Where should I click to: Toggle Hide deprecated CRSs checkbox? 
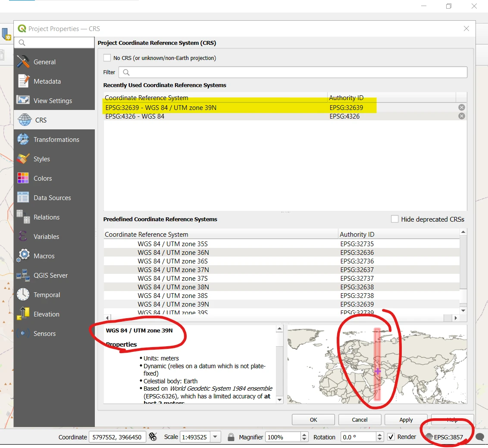(x=394, y=219)
